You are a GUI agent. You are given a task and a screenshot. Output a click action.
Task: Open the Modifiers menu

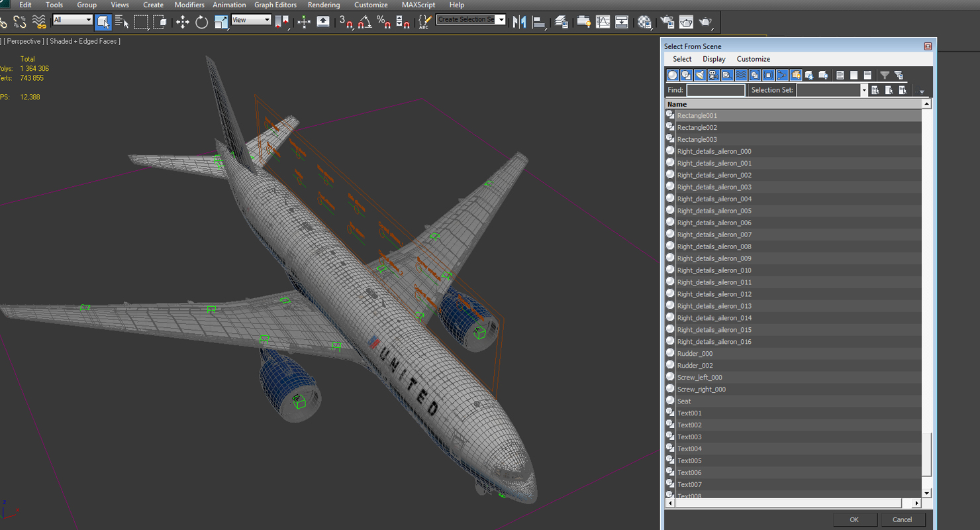point(189,5)
